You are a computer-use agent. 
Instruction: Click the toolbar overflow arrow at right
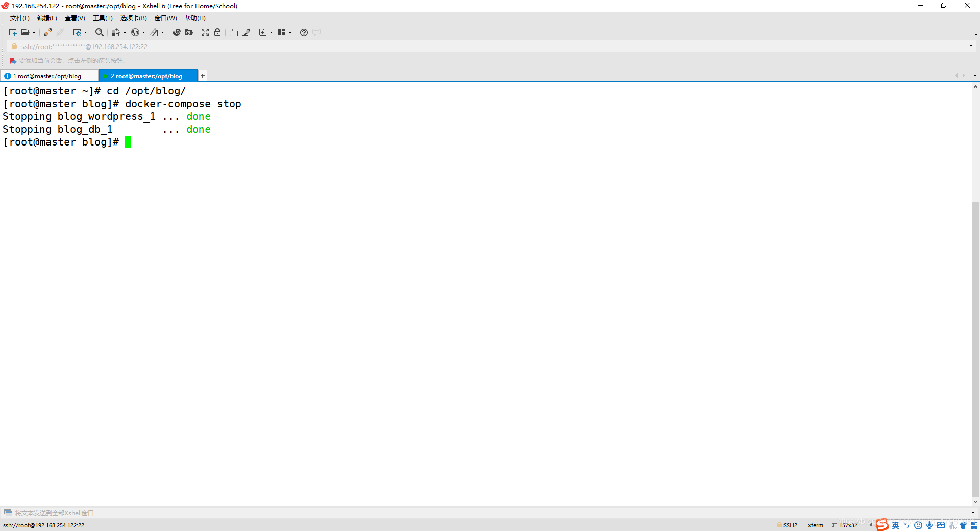(x=975, y=35)
